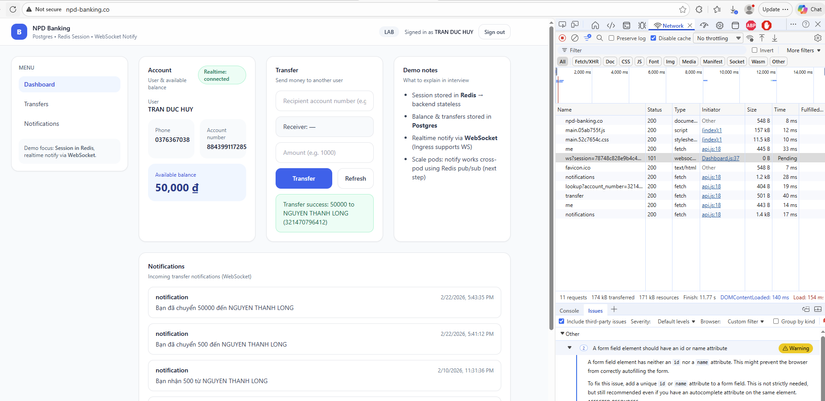Uncheck Include third-party issues

pos(561,321)
